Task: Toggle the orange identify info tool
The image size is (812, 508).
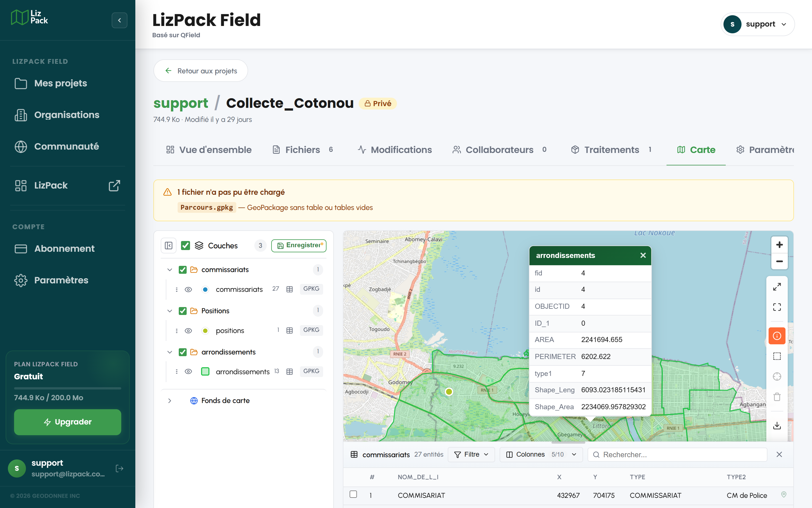Action: tap(777, 336)
